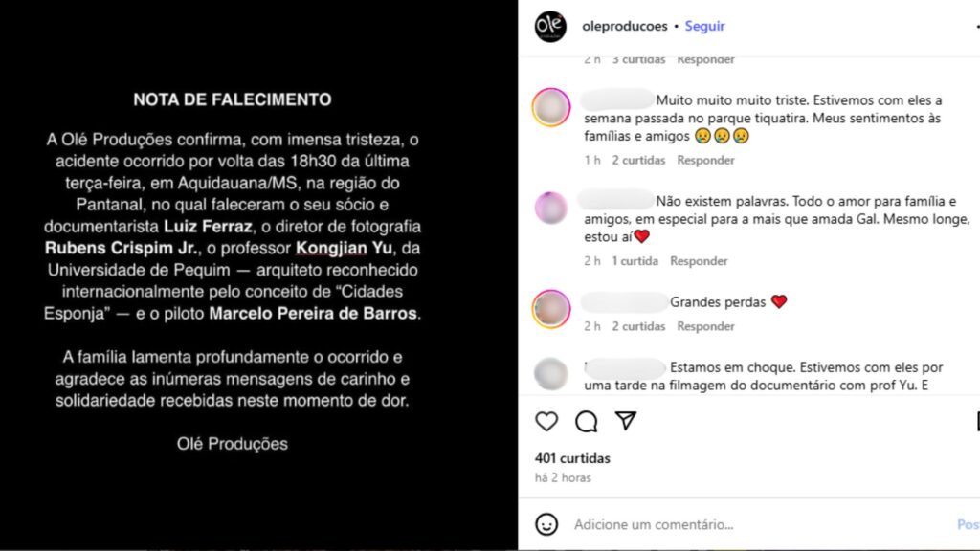This screenshot has height=551, width=980.
Task: Open the avatar of the 'Muito muito muito triste' commenter
Action: (550, 107)
